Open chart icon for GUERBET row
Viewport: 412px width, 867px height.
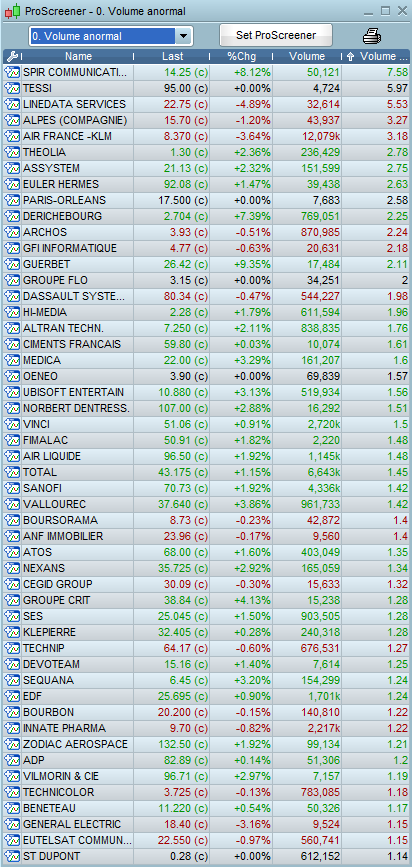pos(12,264)
